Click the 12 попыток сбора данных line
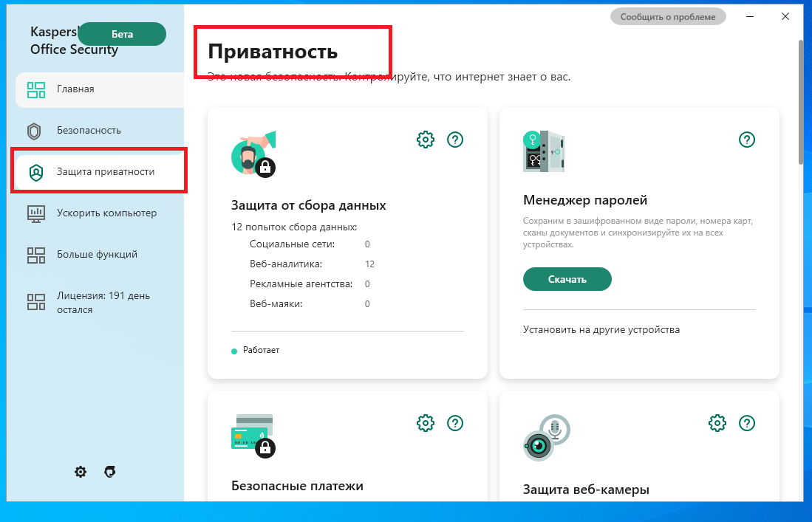Image resolution: width=812 pixels, height=522 pixels. coord(294,227)
